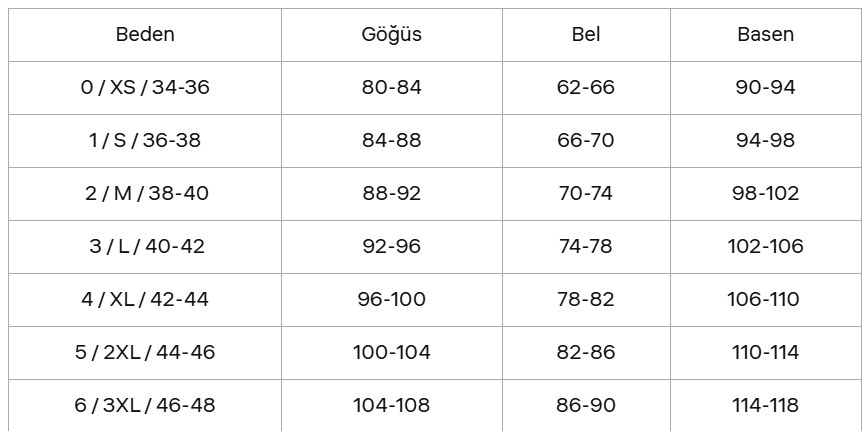867x431 pixels.
Task: Select the 2 / M / 38-40 size cell
Action: tap(145, 194)
